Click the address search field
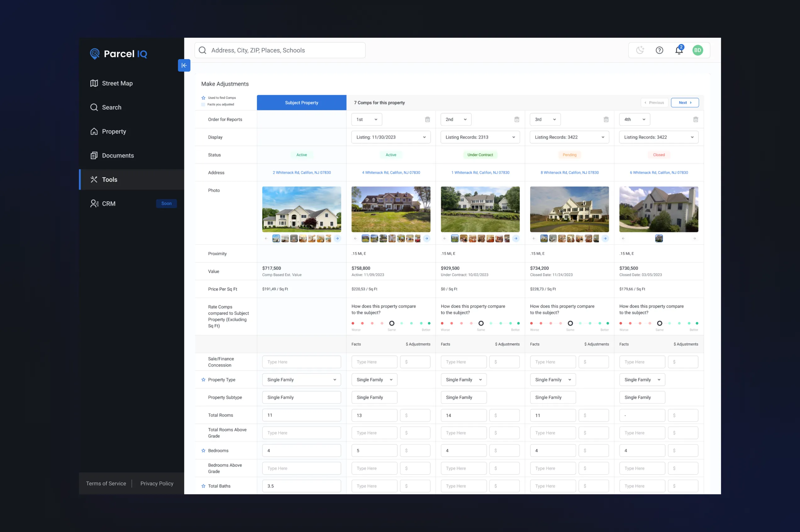Image resolution: width=800 pixels, height=532 pixels. pos(280,50)
